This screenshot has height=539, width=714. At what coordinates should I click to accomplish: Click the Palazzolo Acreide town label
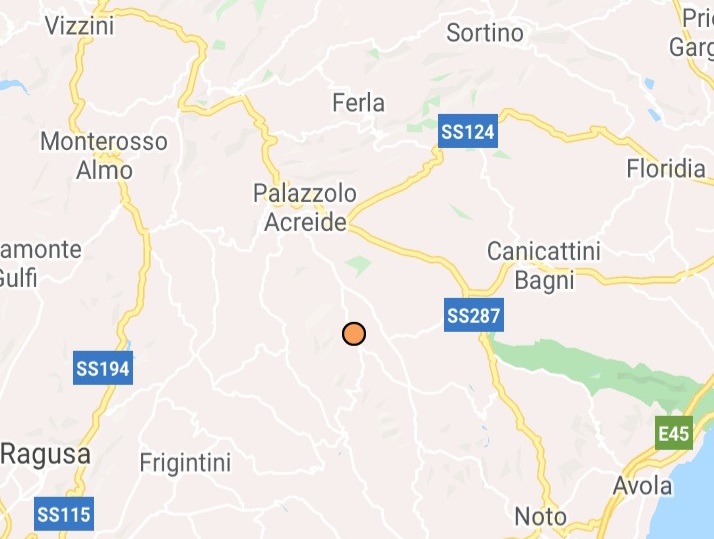tap(305, 208)
